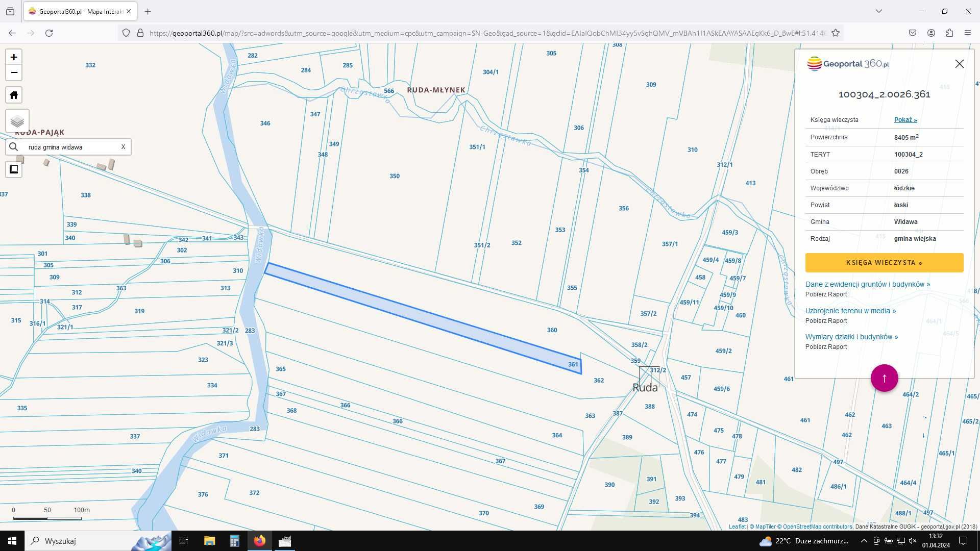Open the clock showing 13:32 date panel
The height and width of the screenshot is (551, 980).
click(x=936, y=541)
